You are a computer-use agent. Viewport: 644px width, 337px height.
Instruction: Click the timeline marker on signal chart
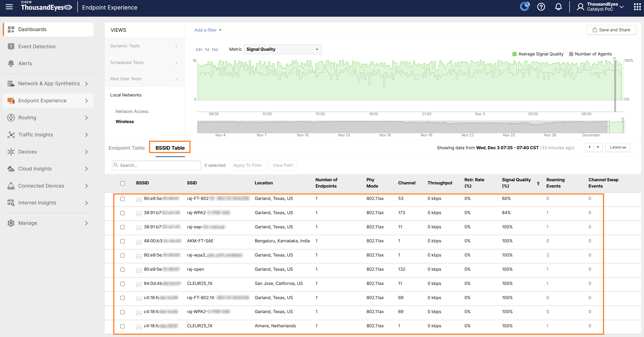coord(614,59)
